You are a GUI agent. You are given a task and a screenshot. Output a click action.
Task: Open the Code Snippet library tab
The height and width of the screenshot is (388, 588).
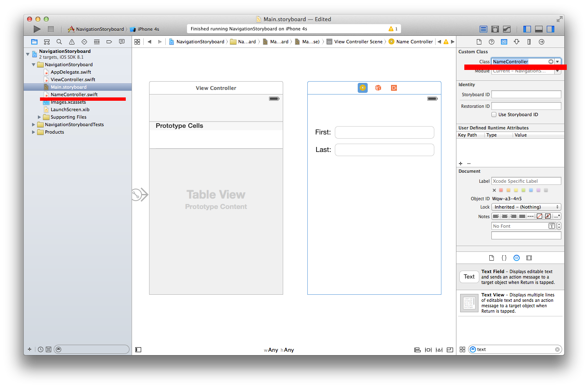click(x=504, y=258)
